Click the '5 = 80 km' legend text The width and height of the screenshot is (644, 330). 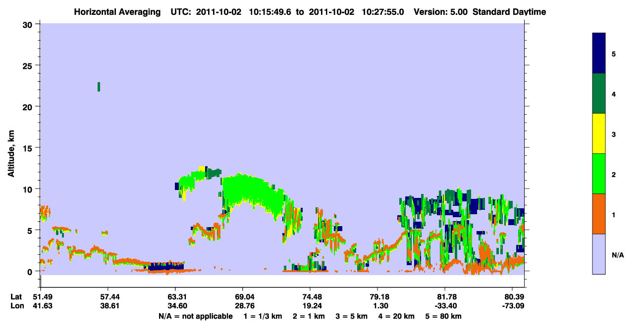point(444,316)
